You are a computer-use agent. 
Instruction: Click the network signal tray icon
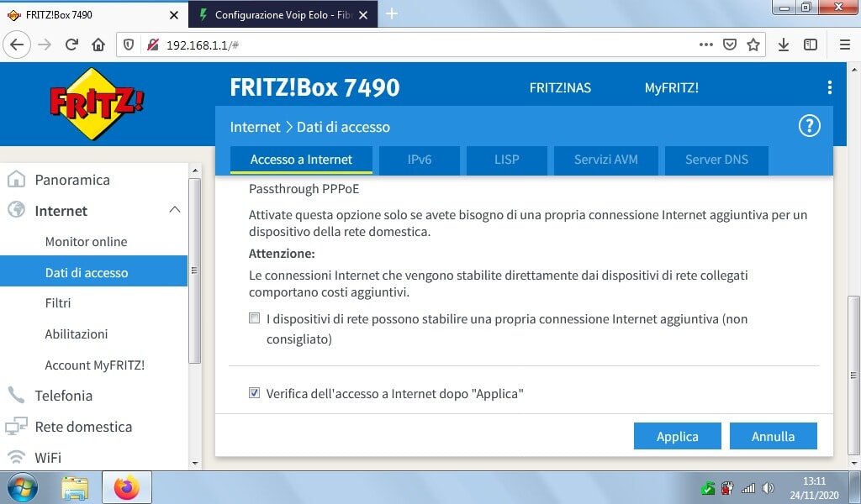(x=747, y=487)
